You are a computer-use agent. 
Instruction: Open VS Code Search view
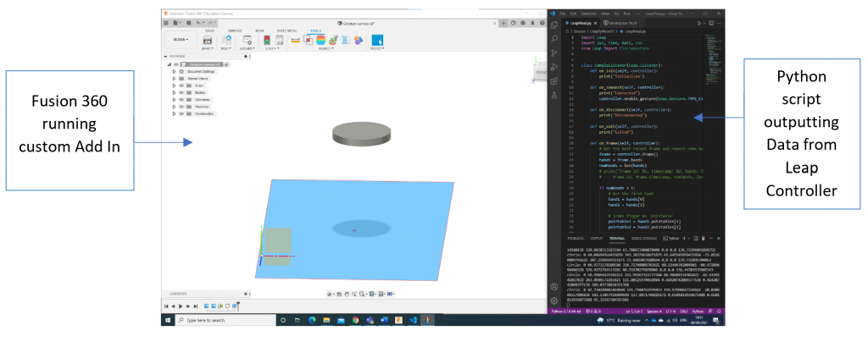point(554,39)
